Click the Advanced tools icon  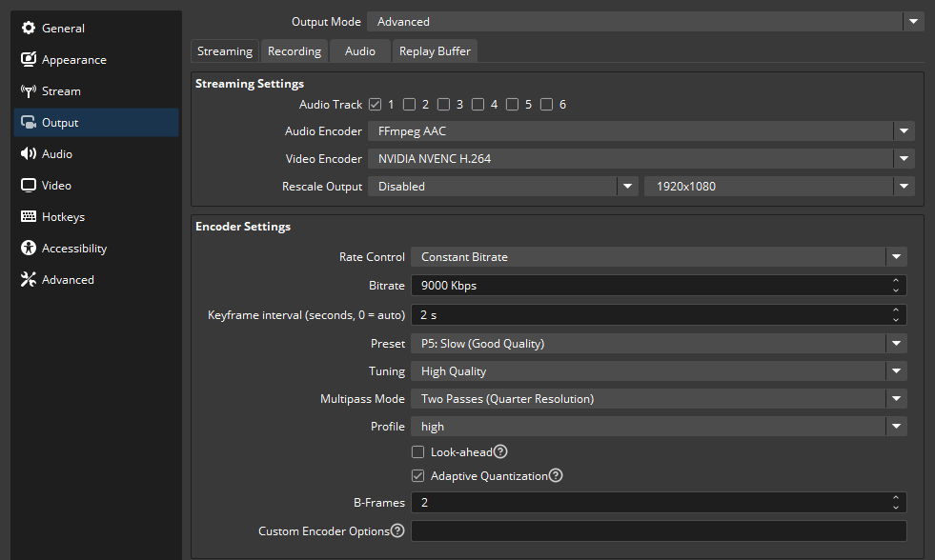29,280
